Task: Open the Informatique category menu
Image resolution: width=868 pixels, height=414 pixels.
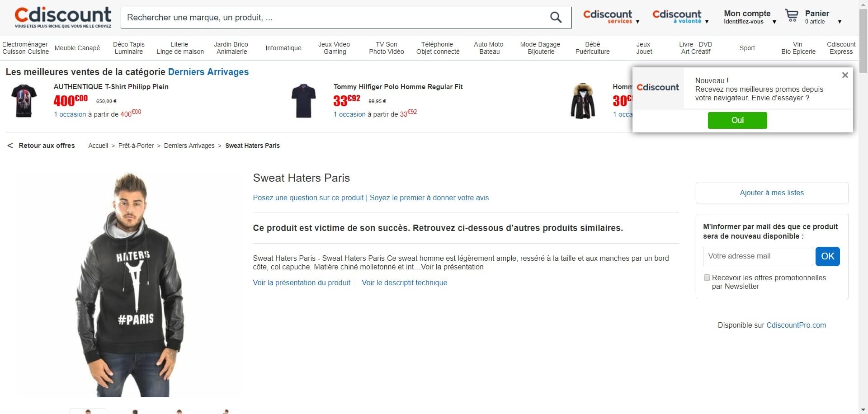Action: click(x=283, y=48)
